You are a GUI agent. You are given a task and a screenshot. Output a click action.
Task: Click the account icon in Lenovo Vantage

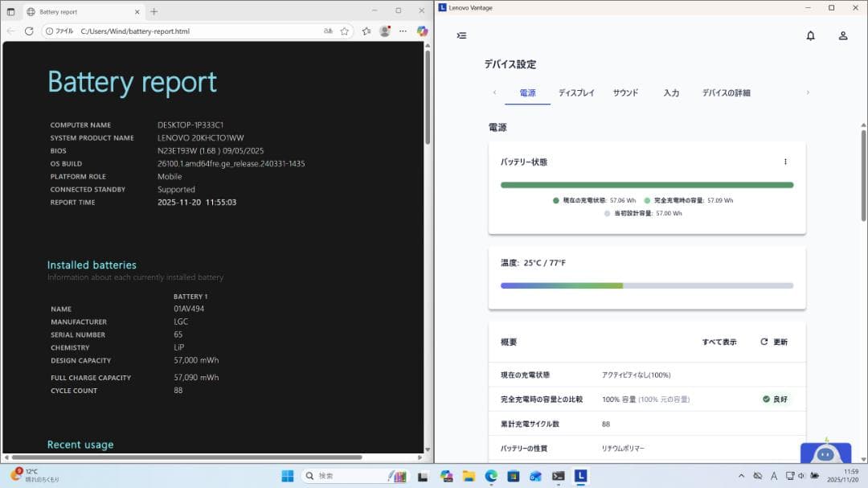(x=842, y=35)
